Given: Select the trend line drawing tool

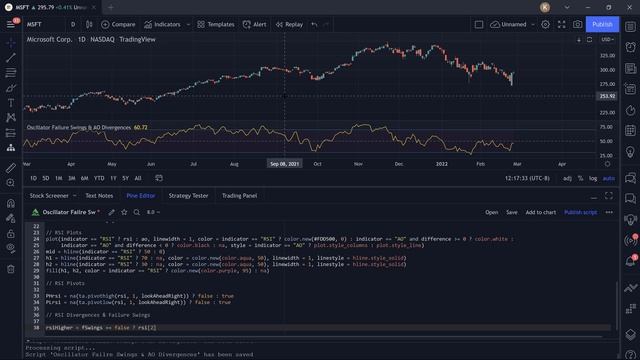Looking at the screenshot, I should click(11, 58).
